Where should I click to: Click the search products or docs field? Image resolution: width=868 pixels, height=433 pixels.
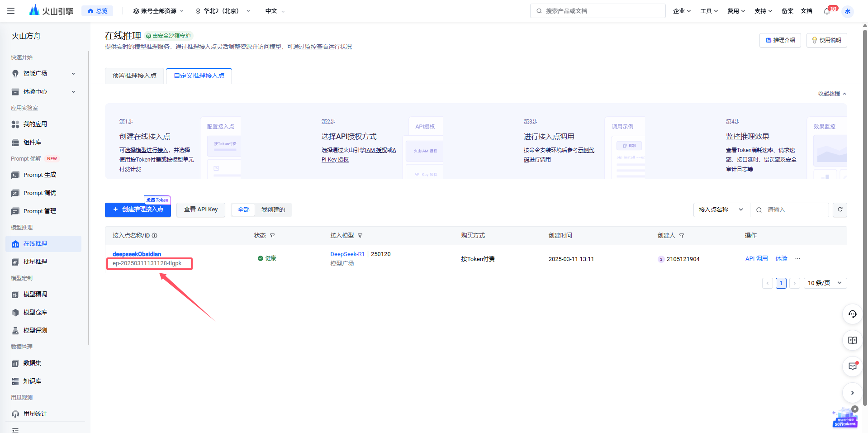pos(598,11)
